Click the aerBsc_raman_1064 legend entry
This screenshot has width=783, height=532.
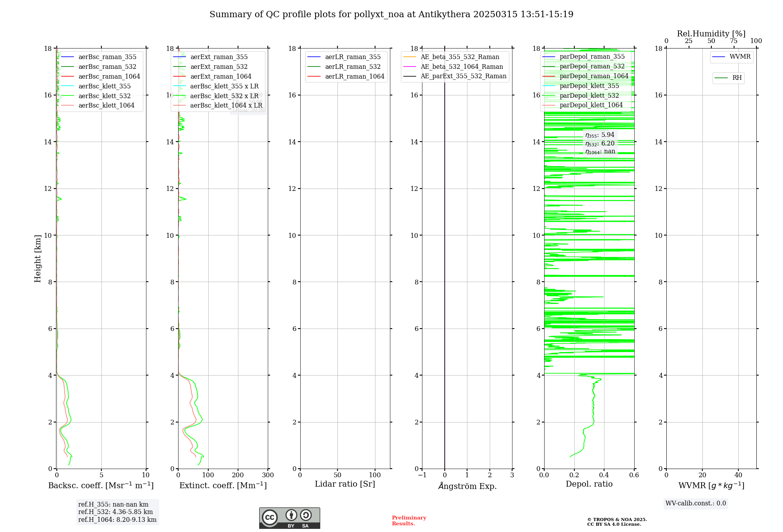coord(101,76)
